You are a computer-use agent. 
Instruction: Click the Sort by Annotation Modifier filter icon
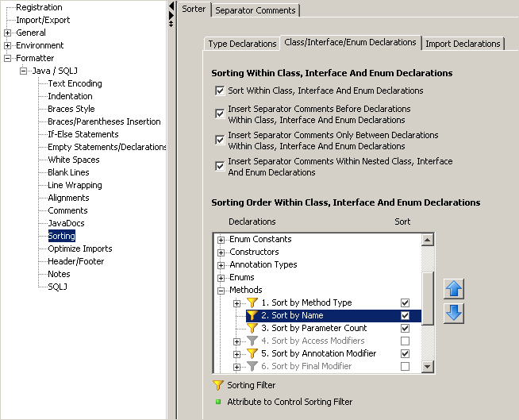[252, 353]
